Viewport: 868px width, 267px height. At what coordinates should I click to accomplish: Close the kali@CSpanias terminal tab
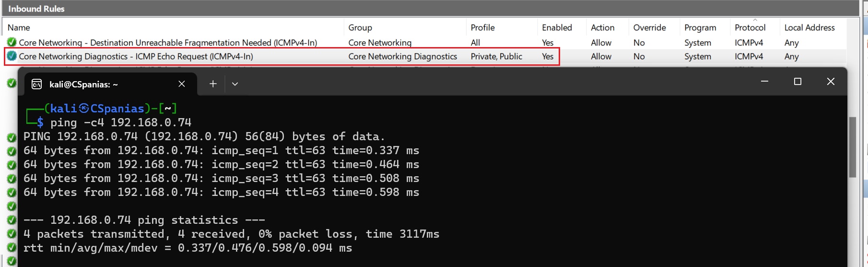182,84
